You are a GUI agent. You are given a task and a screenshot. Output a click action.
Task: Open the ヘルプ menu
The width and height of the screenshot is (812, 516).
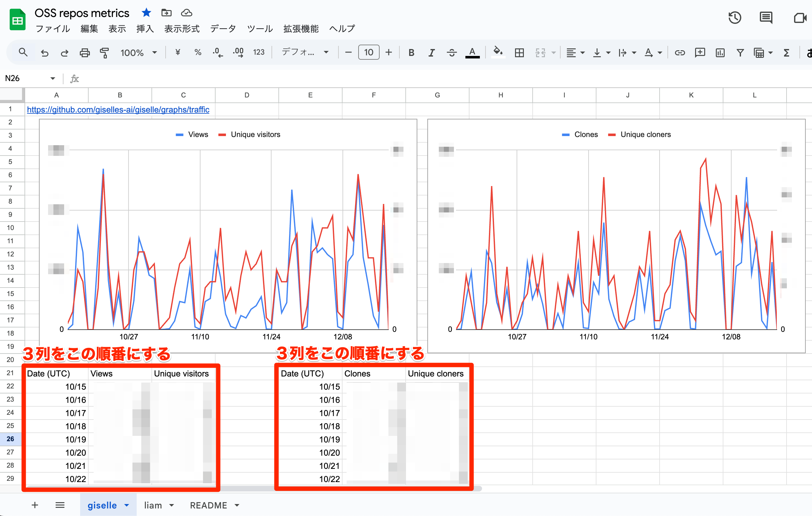[x=342, y=29]
